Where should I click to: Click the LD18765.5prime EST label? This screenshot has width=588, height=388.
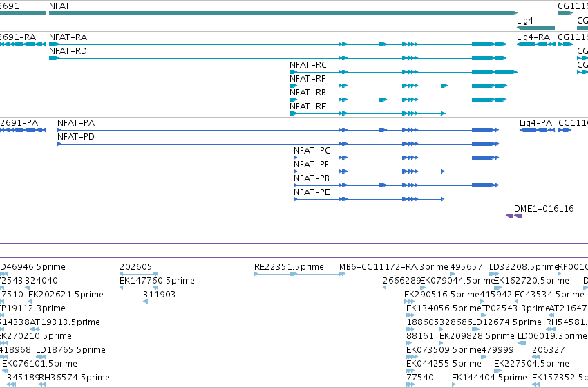[71, 350]
